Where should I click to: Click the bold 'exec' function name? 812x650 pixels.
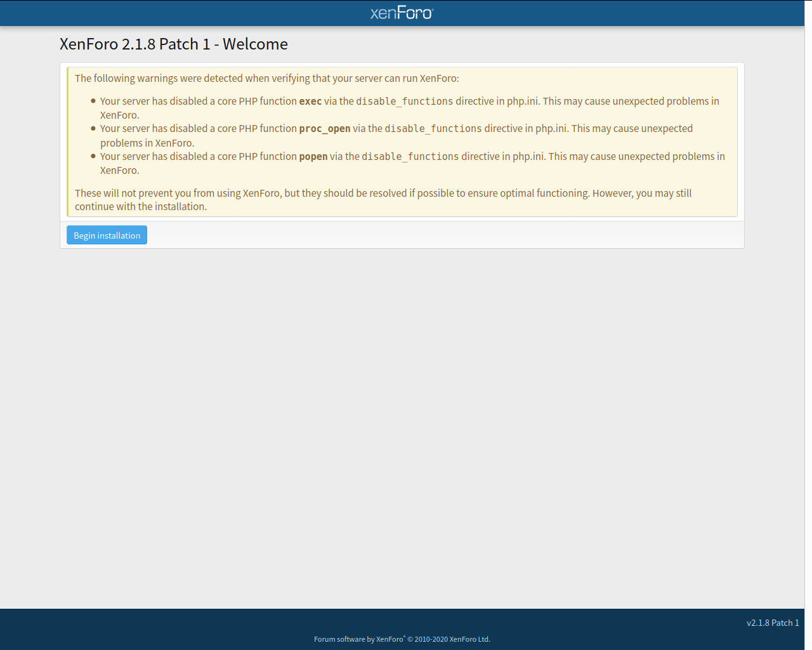point(310,101)
